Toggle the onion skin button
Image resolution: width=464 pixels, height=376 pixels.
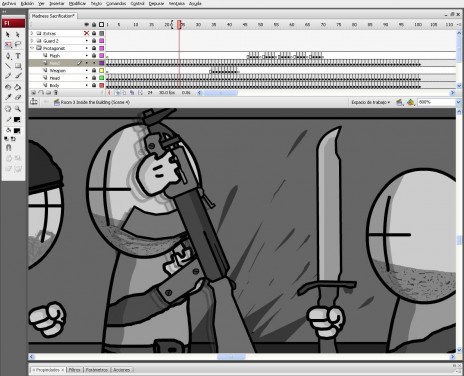click(x=118, y=93)
